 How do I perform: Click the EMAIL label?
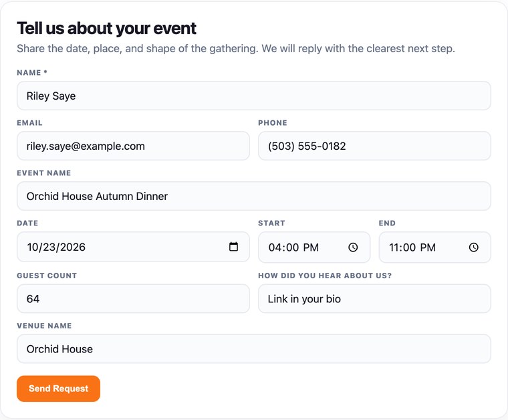[29, 123]
